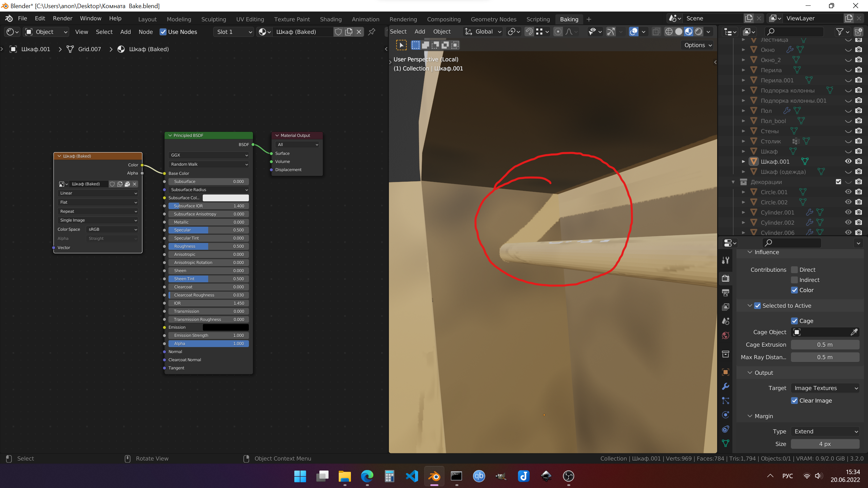Click the Object Data properties tab icon
The width and height of the screenshot is (868, 488).
pyautogui.click(x=726, y=443)
